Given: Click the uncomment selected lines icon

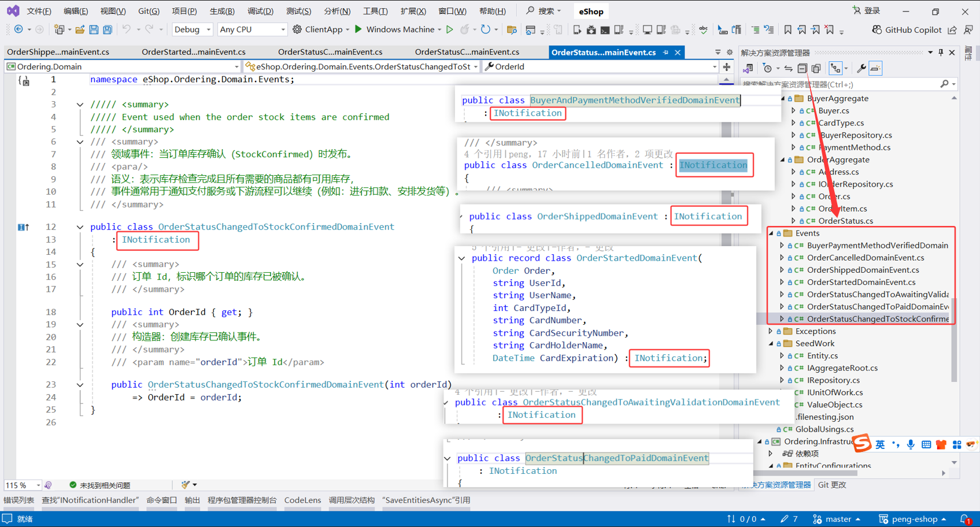Looking at the screenshot, I should click(x=769, y=29).
